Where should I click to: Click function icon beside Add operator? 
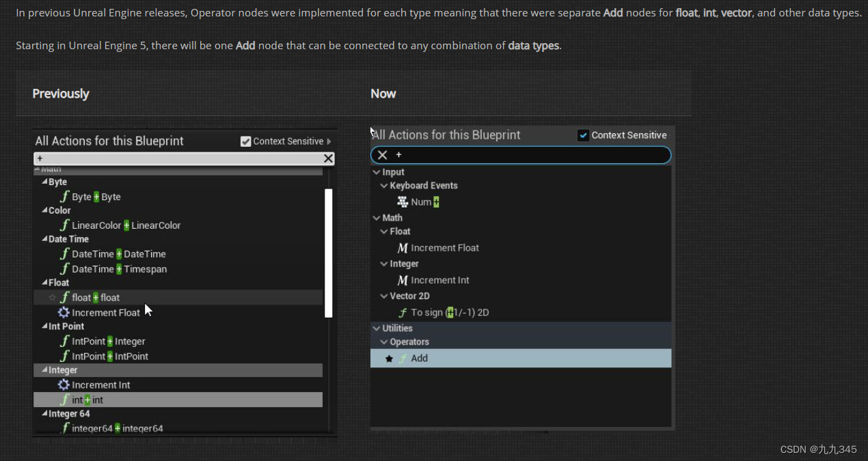coord(403,358)
